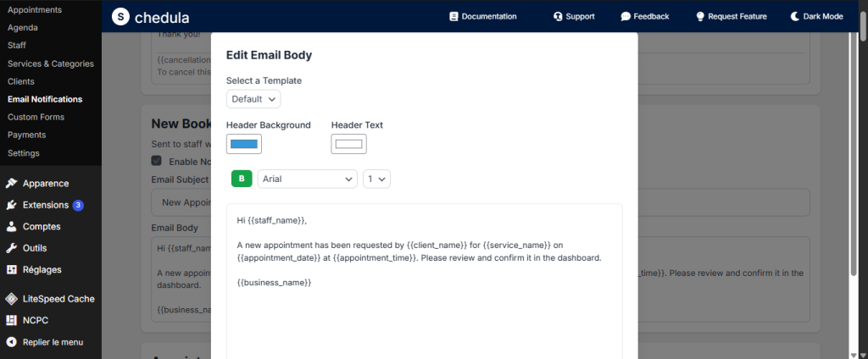Click Replier le menu link

tap(52, 342)
